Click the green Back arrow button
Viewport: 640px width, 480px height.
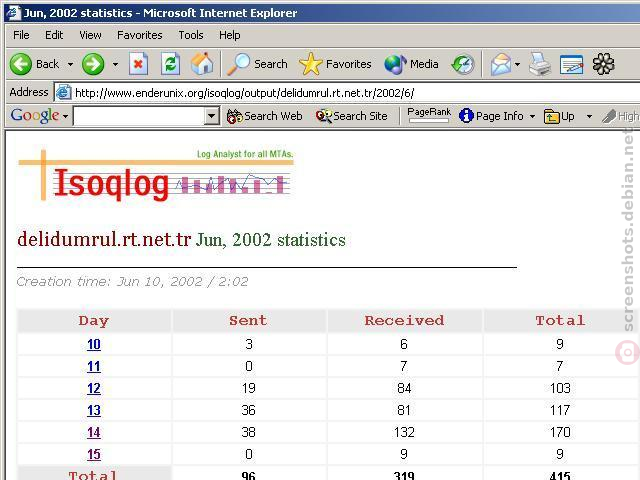[20, 64]
